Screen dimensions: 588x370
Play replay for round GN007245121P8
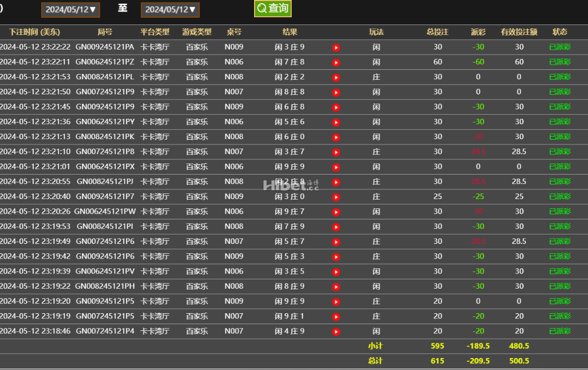coord(336,152)
